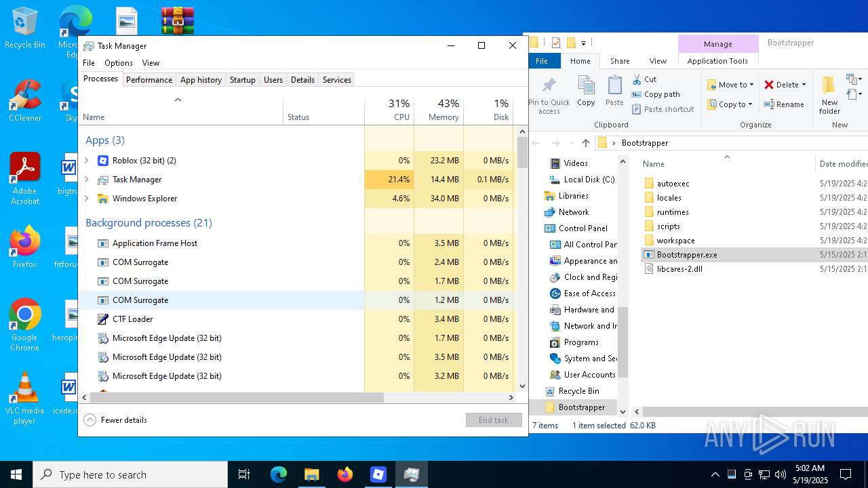Screen dimensions: 868x488
Task: Sort processes by CPU column
Action: (x=389, y=110)
